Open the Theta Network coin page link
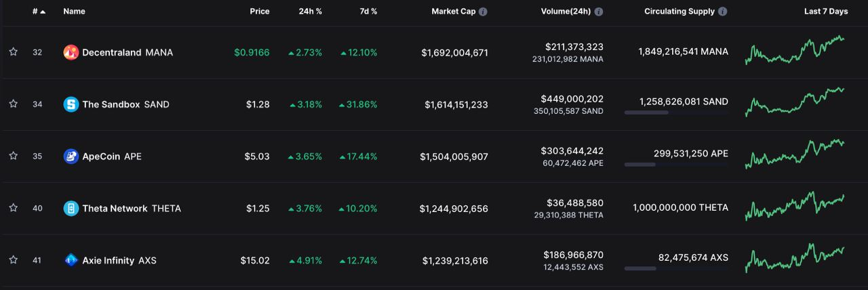Viewport: 868px width, 290px height. point(115,209)
